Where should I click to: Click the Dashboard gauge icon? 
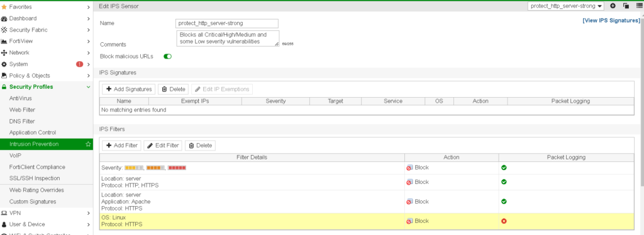click(4, 18)
